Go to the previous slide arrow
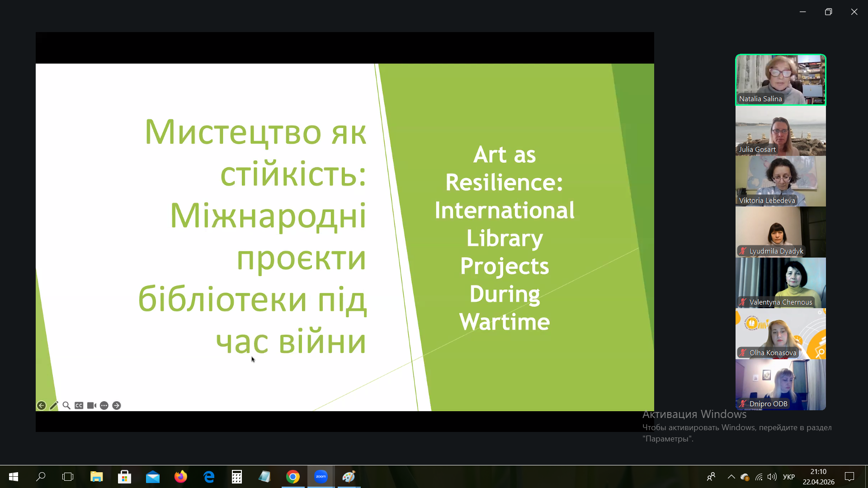The image size is (868, 488). (x=41, y=405)
